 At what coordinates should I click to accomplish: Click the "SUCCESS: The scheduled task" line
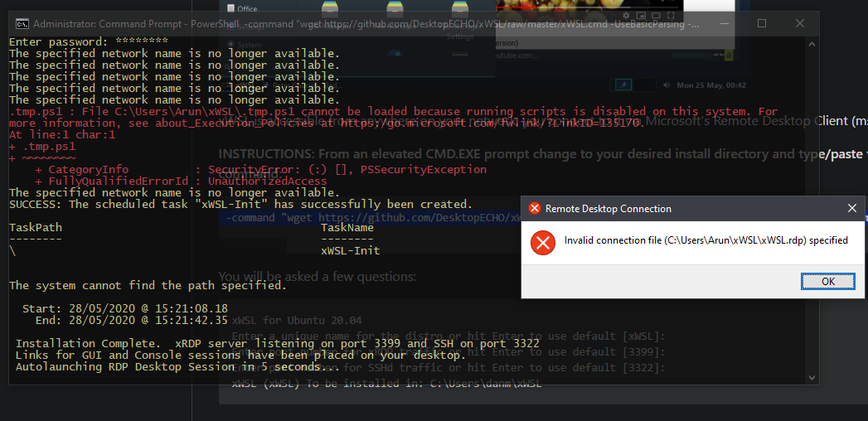pos(240,204)
